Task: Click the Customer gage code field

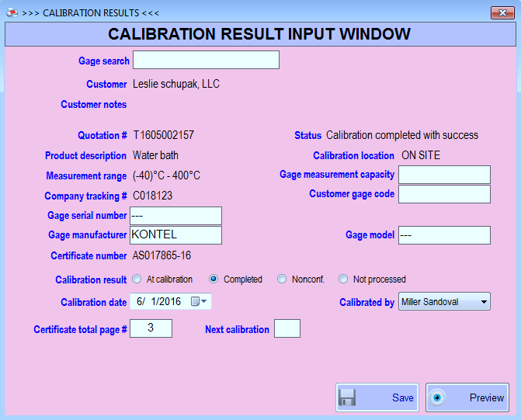Action: coord(444,194)
